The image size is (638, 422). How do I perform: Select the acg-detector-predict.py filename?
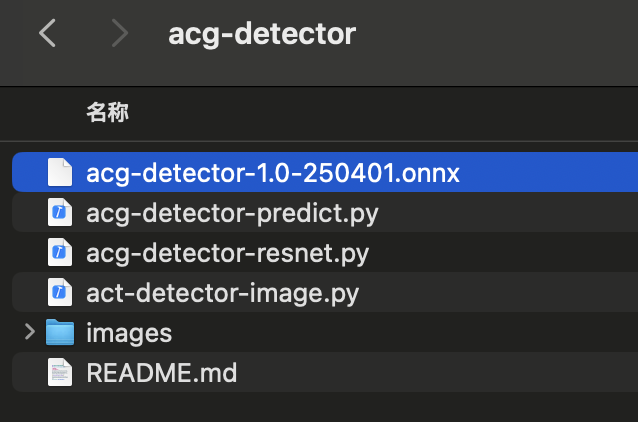(232, 213)
